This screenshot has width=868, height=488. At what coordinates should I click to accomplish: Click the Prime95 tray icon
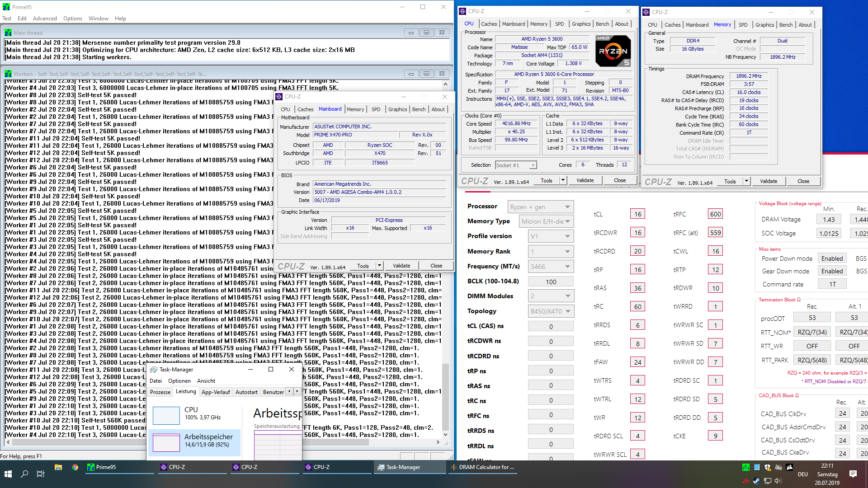[746, 467]
